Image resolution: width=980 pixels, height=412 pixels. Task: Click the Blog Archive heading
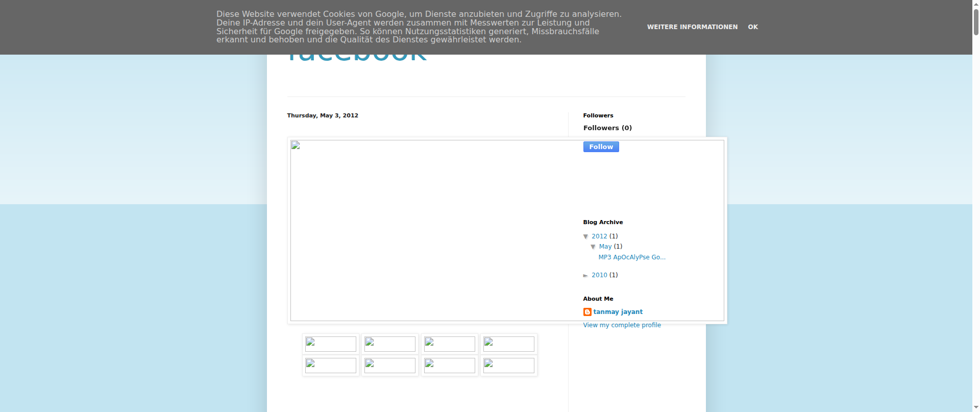coord(603,223)
